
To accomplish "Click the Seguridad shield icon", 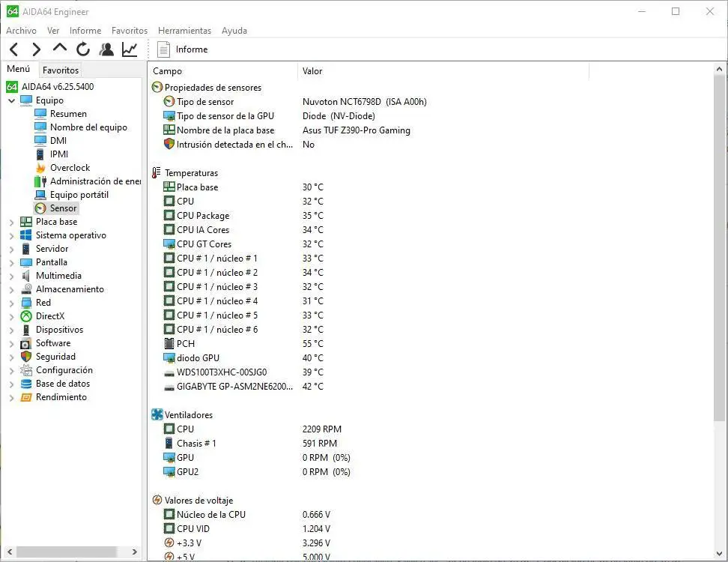I will click(x=26, y=356).
